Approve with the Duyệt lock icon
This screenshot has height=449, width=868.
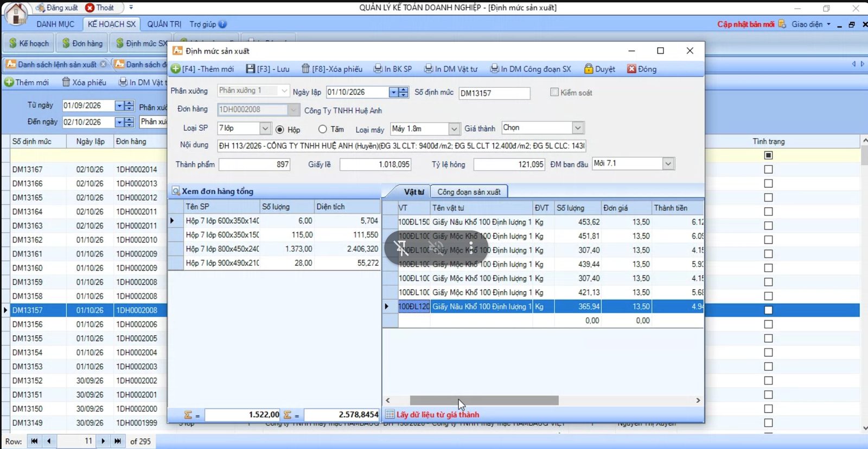tap(589, 69)
